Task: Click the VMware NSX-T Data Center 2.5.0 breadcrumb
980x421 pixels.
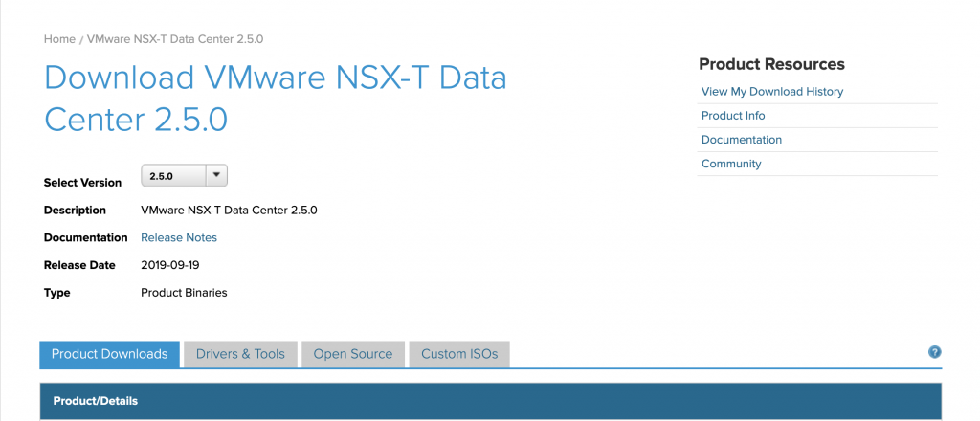Action: pyautogui.click(x=175, y=38)
